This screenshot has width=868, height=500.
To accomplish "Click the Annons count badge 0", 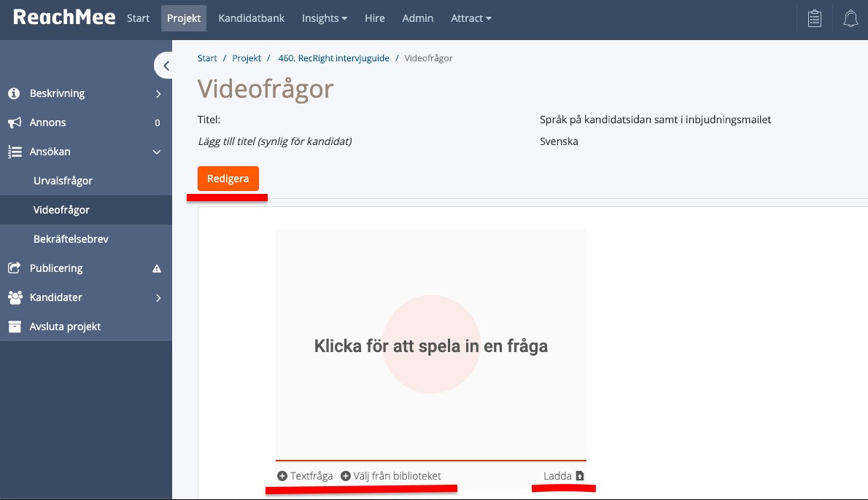I will (158, 122).
